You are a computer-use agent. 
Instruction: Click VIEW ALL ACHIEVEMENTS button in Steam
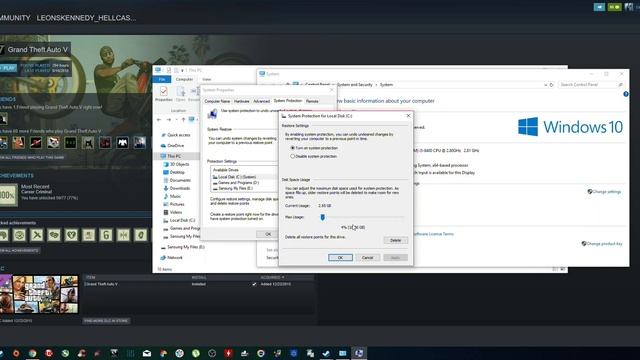pos(20,250)
